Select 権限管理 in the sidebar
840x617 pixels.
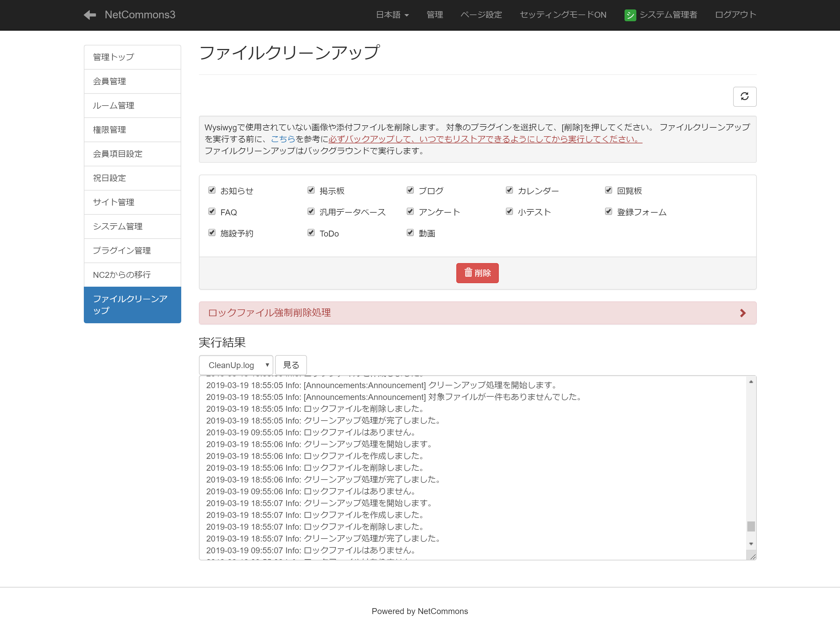[x=132, y=129]
